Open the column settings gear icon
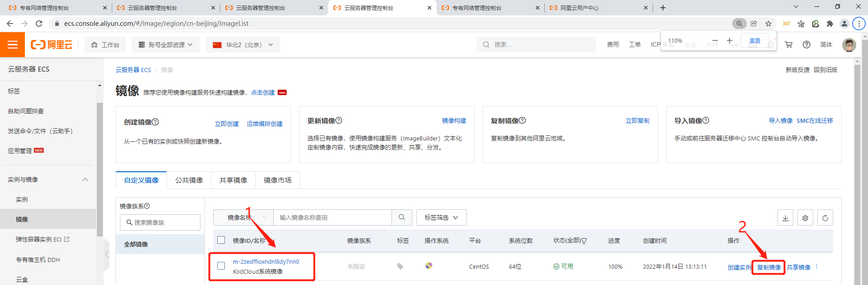The height and width of the screenshot is (285, 868). tap(805, 218)
